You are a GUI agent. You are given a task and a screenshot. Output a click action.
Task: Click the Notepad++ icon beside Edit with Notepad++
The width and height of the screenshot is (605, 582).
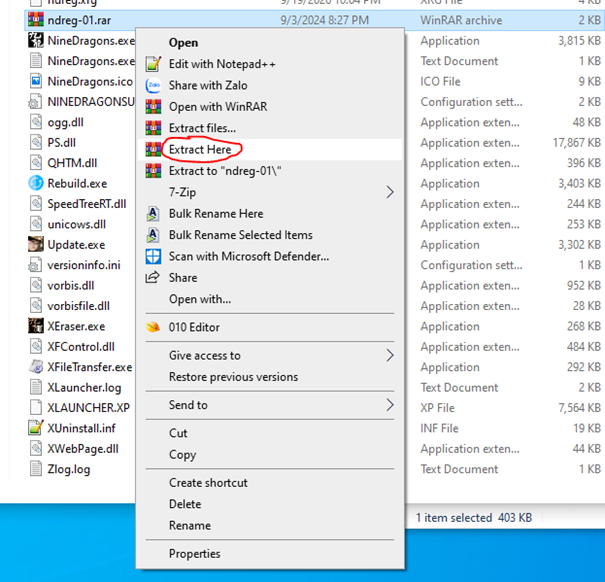(153, 64)
